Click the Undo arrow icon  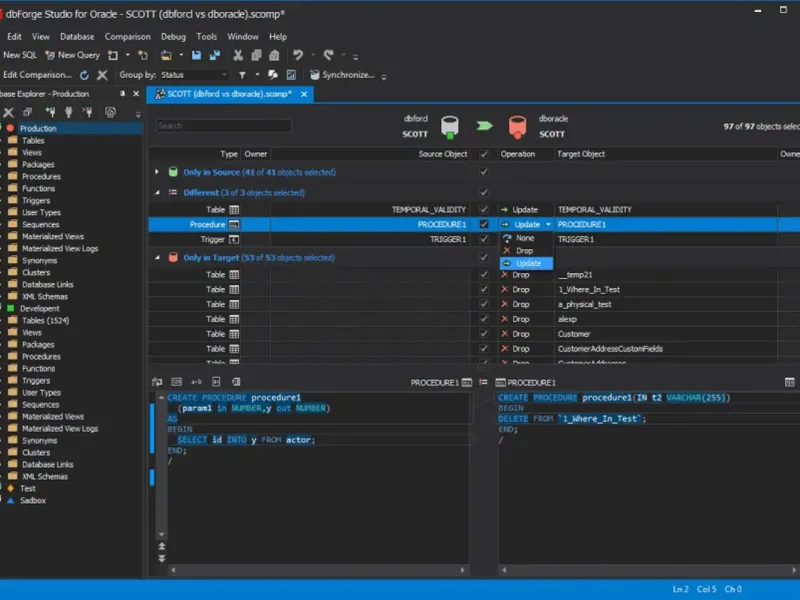[x=297, y=55]
